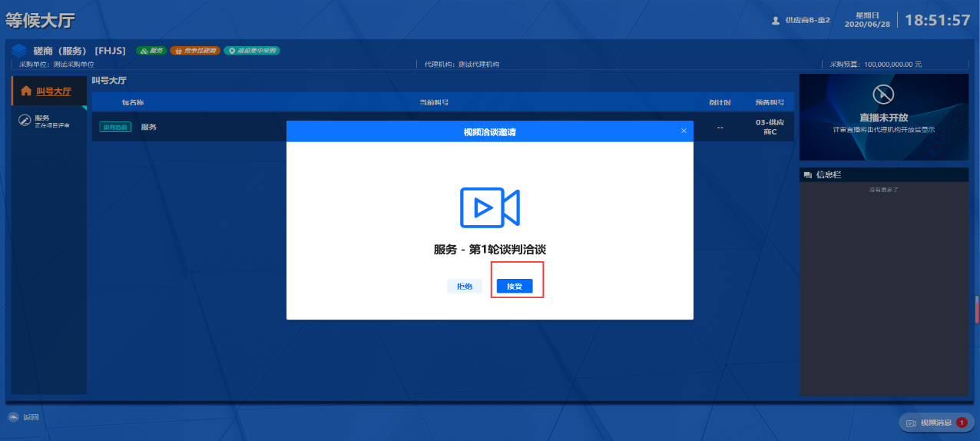Click the teal 政府集中采购 tag badge

[x=252, y=51]
